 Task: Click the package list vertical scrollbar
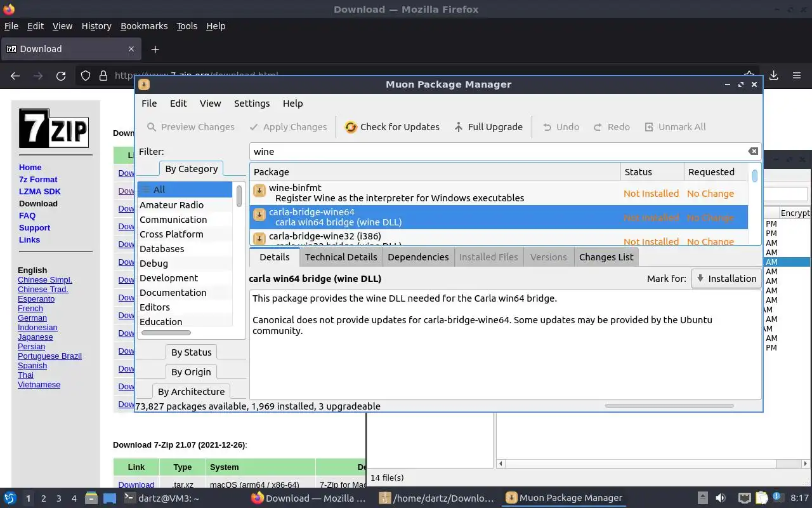(x=755, y=176)
